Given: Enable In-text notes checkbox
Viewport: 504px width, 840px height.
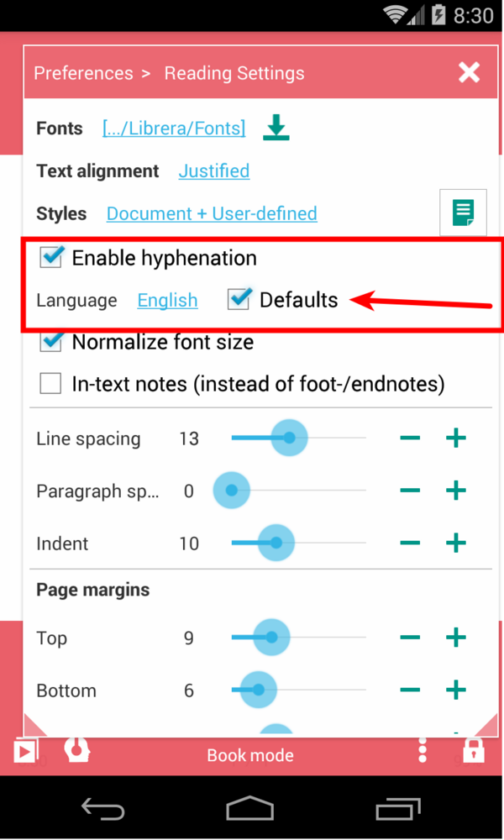Looking at the screenshot, I should click(51, 384).
